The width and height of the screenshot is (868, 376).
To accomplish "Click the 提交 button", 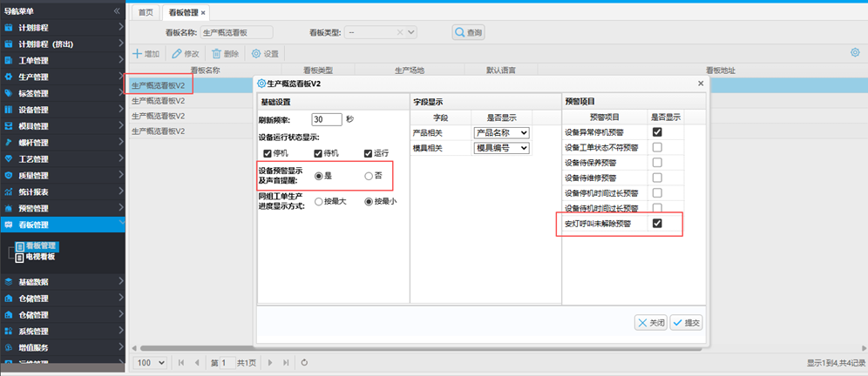I will [686, 322].
